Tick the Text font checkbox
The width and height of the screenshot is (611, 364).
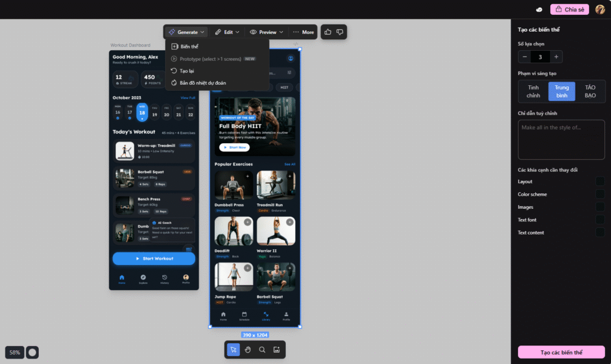click(x=600, y=220)
